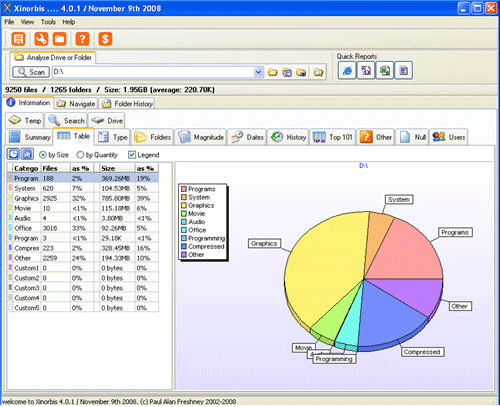Click the last folder icon next to path
500x407 pixels.
click(318, 72)
